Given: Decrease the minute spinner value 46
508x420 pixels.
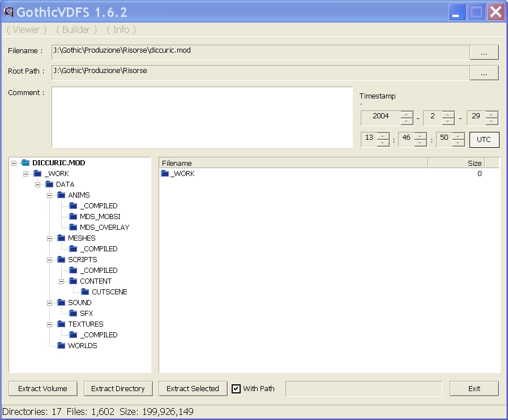Looking at the screenshot, I should (420, 143).
